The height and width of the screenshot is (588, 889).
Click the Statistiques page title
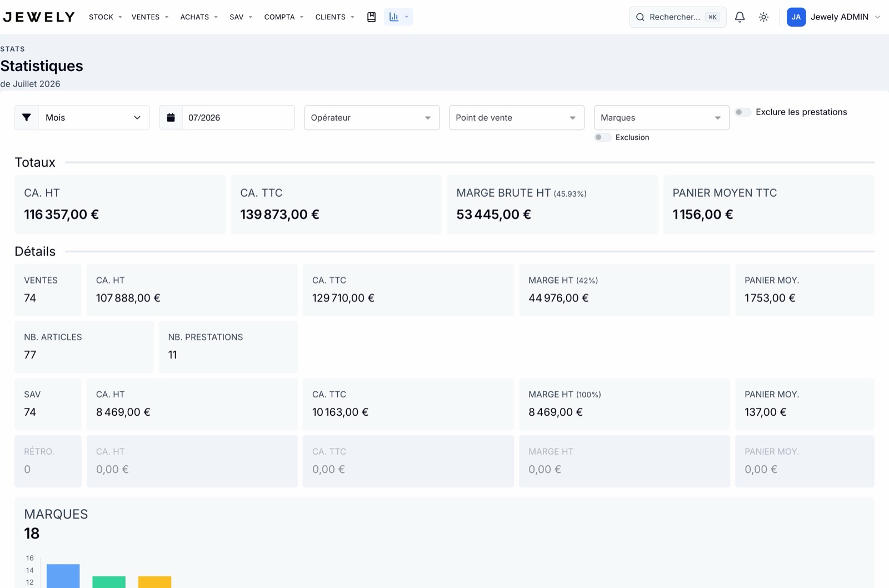42,66
